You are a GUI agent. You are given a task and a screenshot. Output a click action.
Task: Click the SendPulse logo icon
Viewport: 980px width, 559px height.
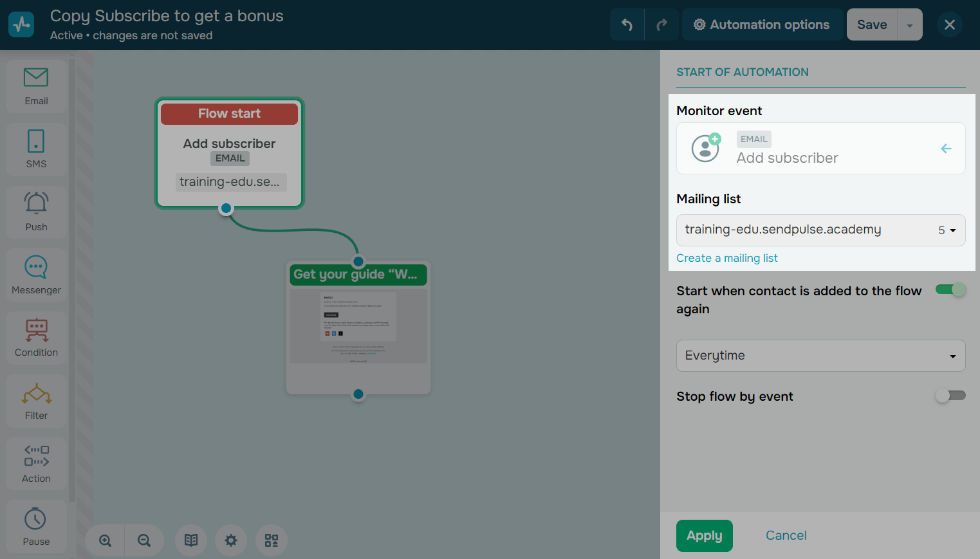coord(21,24)
